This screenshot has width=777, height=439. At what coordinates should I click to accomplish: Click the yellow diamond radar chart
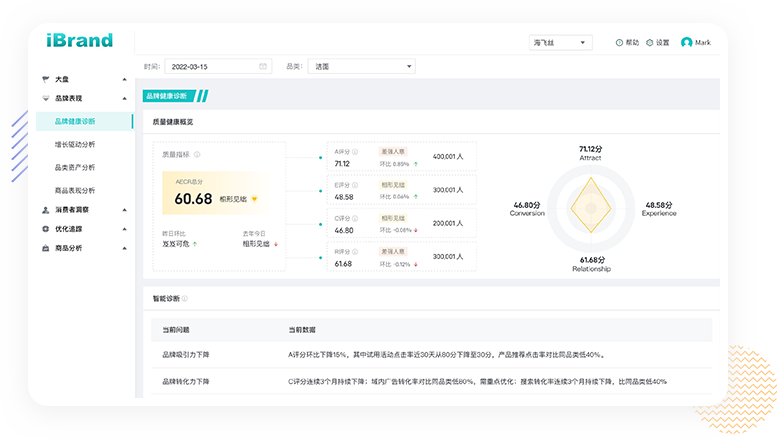(591, 205)
